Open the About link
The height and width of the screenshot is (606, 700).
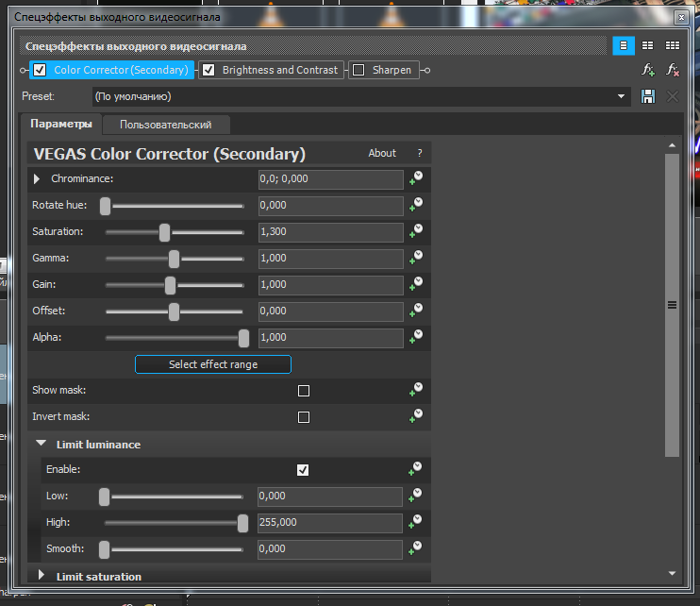[382, 153]
